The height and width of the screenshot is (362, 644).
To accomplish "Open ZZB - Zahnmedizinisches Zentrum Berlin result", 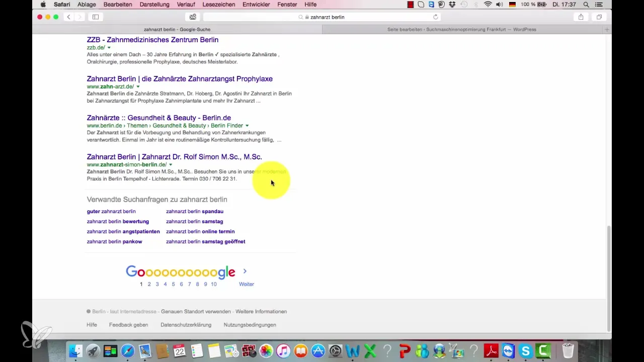I will coord(152,40).
